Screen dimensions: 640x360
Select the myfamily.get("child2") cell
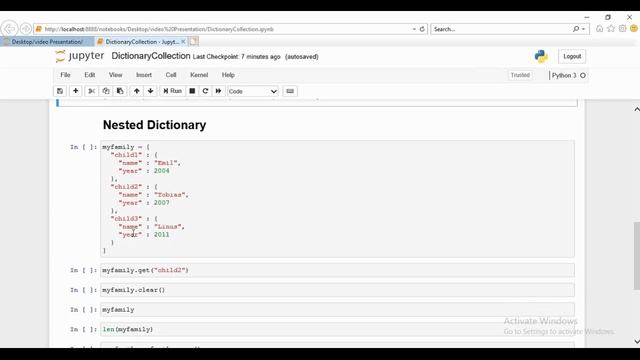coord(337,270)
